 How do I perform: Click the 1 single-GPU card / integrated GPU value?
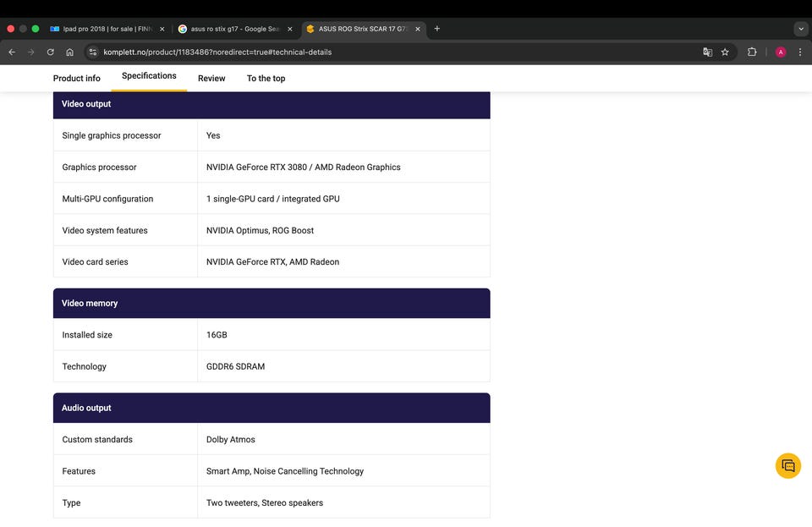273,199
